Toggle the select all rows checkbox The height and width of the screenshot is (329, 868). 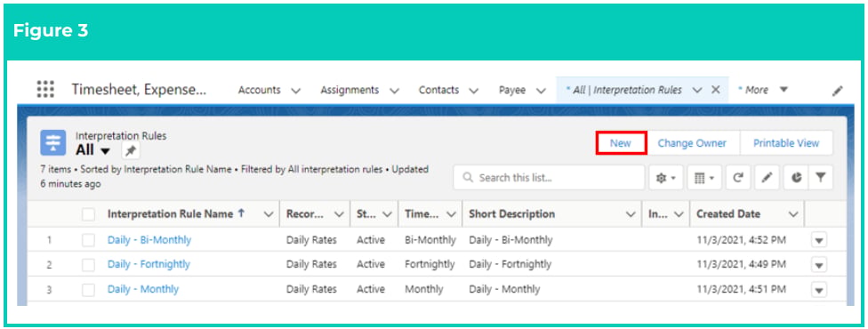(89, 214)
